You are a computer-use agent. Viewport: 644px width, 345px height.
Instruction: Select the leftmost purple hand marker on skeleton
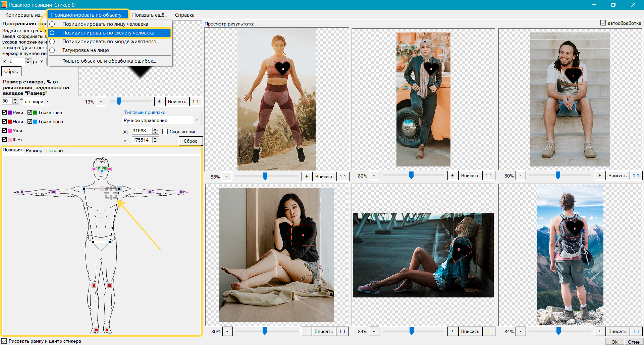tap(22, 192)
